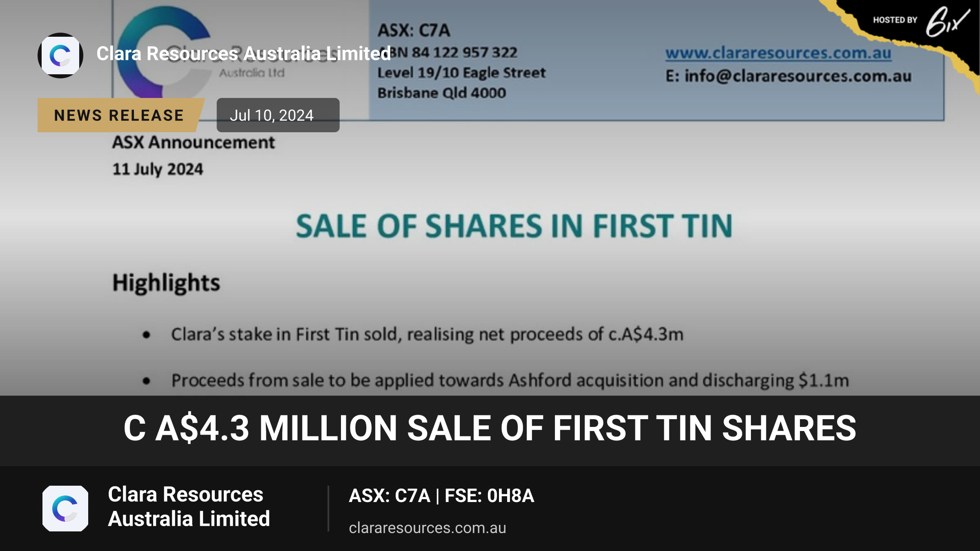Select the Clara Resources Australia Limited header title
This screenshot has width=980, height=551.
click(243, 53)
